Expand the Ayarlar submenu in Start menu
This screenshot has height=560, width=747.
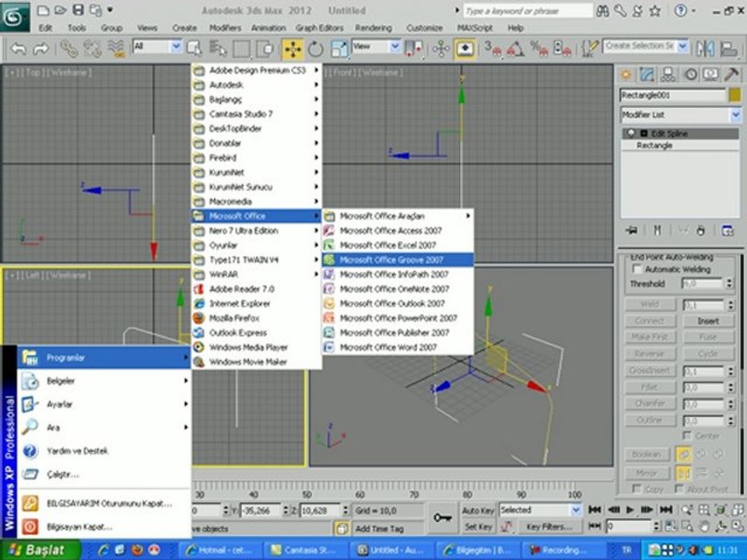coord(104,404)
